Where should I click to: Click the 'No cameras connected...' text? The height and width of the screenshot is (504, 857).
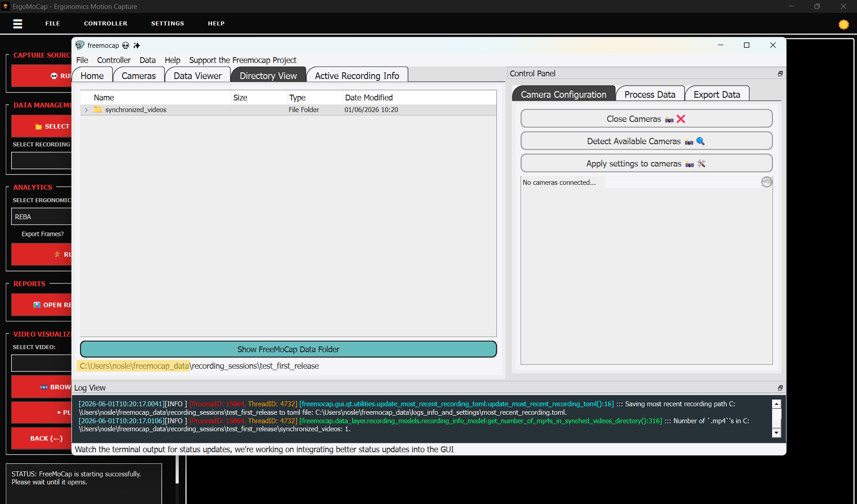pyautogui.click(x=559, y=183)
